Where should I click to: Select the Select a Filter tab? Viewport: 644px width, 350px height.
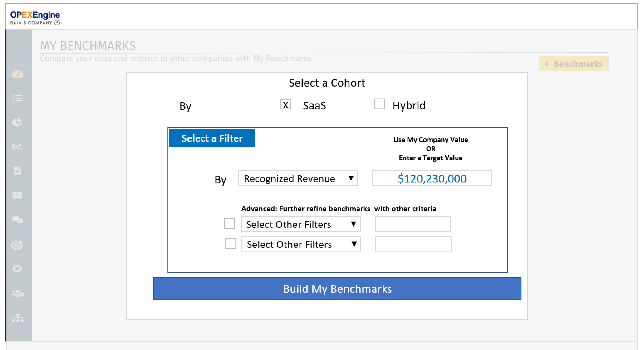click(212, 138)
